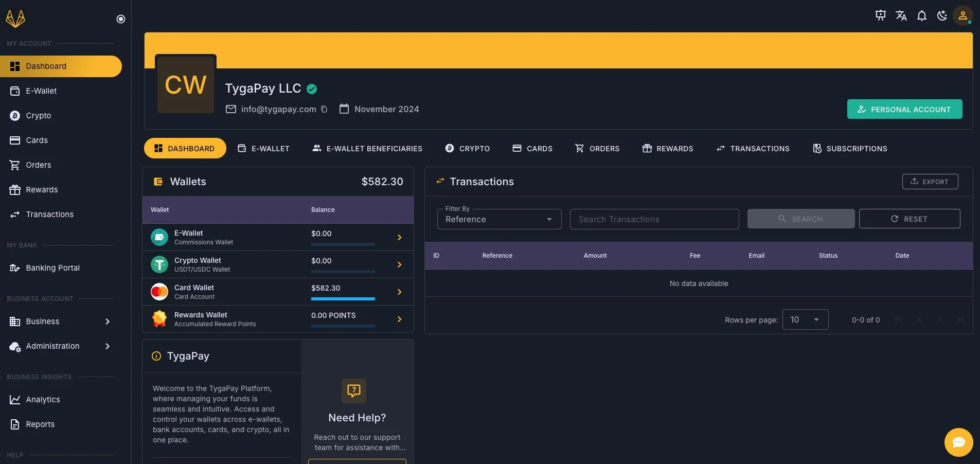Open E-Wallet Commissions Wallet row arrow

pyautogui.click(x=399, y=237)
